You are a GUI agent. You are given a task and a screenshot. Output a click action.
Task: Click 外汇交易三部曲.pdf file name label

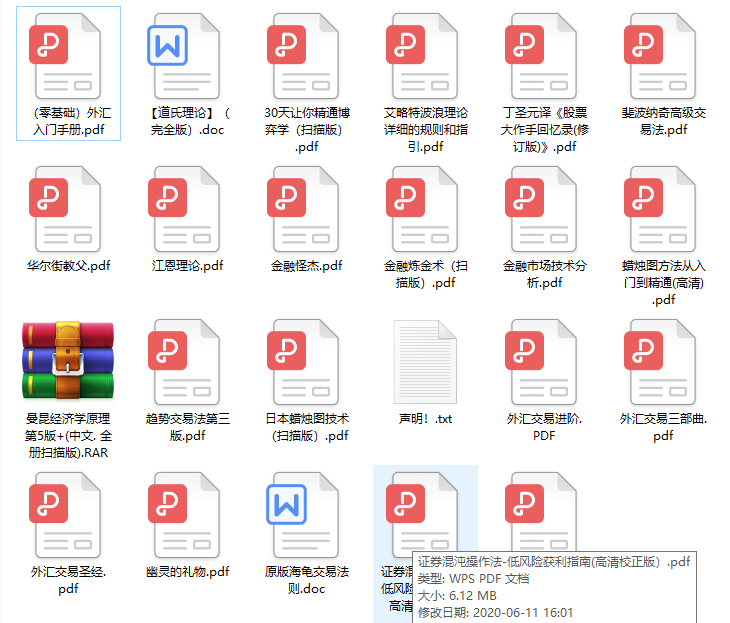pyautogui.click(x=663, y=427)
